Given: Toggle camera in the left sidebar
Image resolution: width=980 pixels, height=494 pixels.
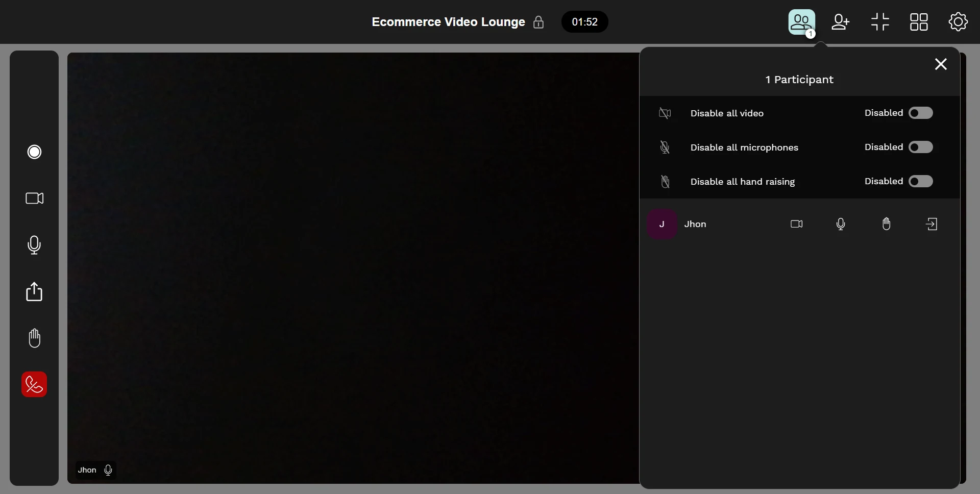Looking at the screenshot, I should [x=34, y=199].
